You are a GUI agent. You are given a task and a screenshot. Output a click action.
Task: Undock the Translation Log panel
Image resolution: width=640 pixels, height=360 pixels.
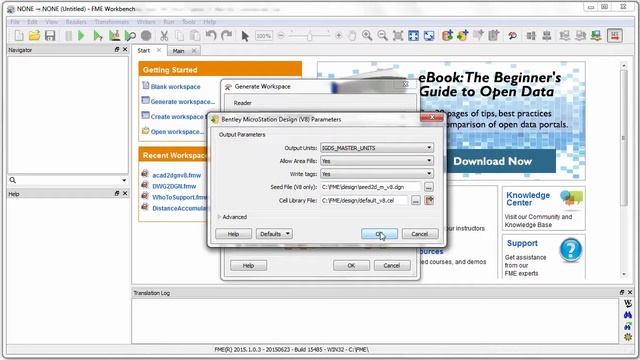click(x=622, y=292)
